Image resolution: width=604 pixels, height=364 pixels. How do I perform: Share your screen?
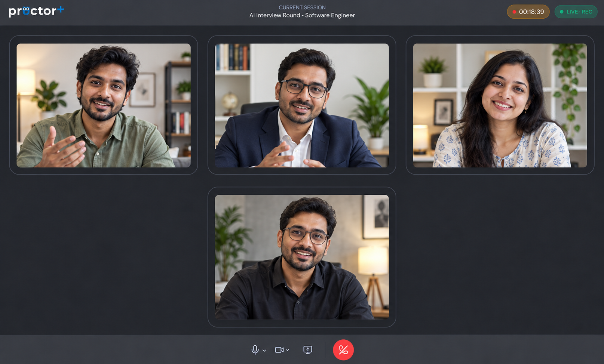(307, 350)
